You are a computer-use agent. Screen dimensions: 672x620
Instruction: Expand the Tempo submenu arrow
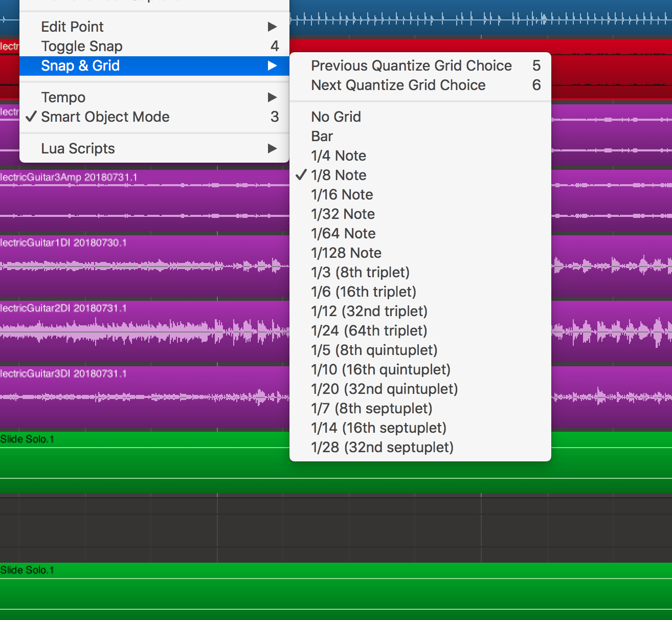[272, 97]
